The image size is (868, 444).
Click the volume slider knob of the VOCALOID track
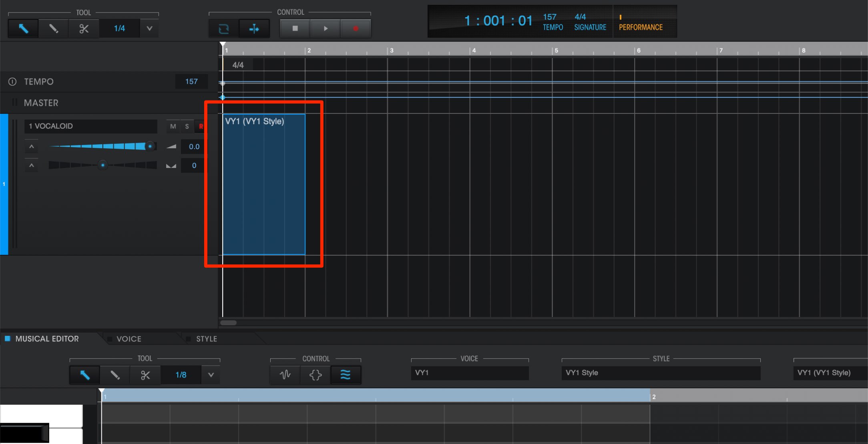click(150, 146)
